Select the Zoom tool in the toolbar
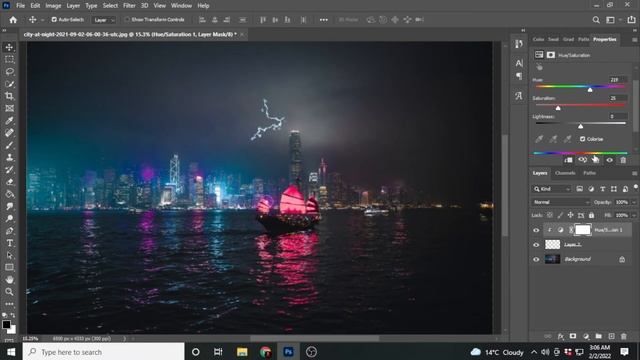 pyautogui.click(x=9, y=292)
